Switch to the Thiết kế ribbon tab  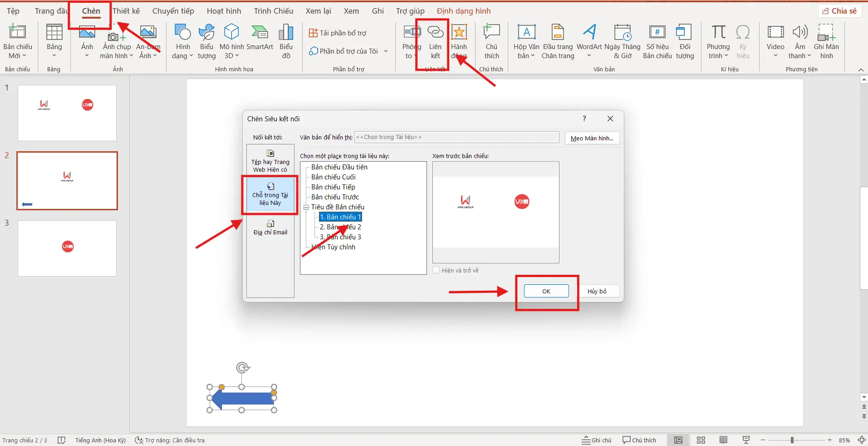[127, 10]
